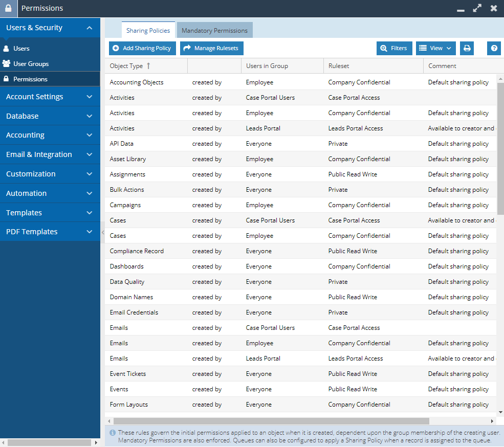Collapse the Users & Security section
The height and width of the screenshot is (447, 504).
50,28
